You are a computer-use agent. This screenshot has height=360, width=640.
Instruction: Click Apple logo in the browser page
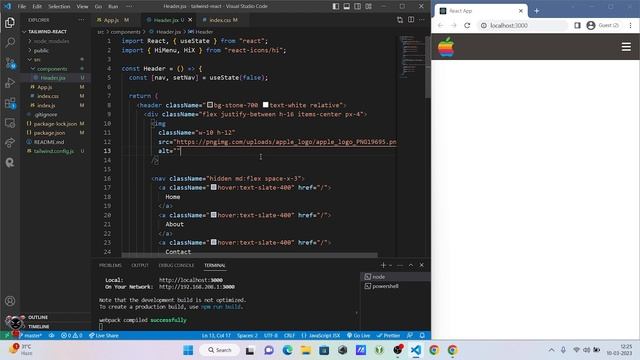tap(446, 47)
